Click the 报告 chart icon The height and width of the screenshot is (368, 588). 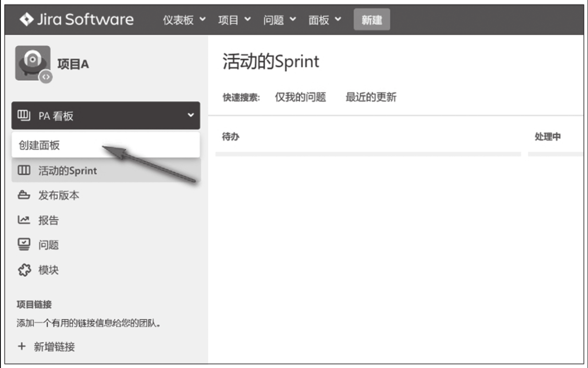click(24, 220)
